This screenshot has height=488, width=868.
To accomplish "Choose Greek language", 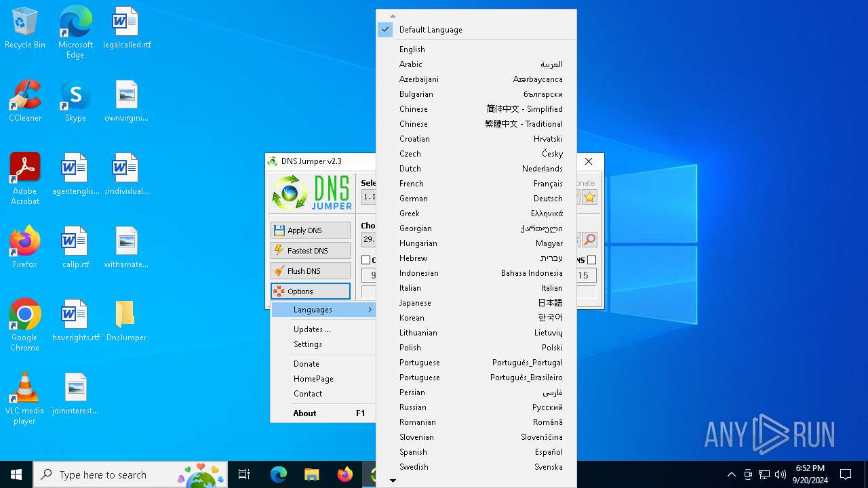I will [476, 213].
